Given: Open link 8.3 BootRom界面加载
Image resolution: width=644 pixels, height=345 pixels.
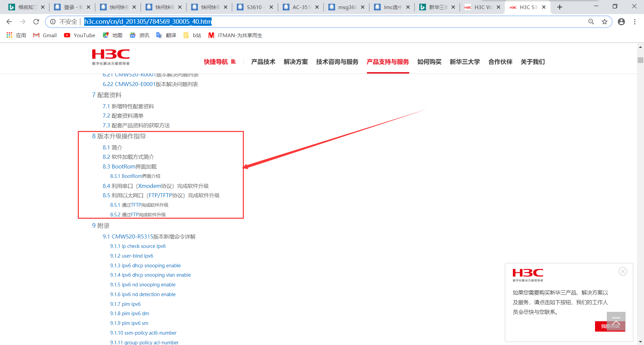Looking at the screenshot, I should (130, 166).
